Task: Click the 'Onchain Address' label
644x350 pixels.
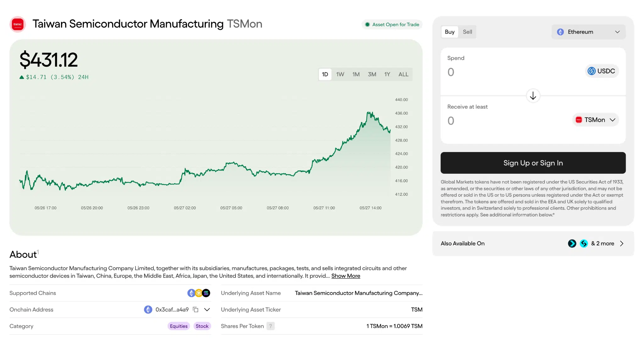Action: pyautogui.click(x=31, y=310)
